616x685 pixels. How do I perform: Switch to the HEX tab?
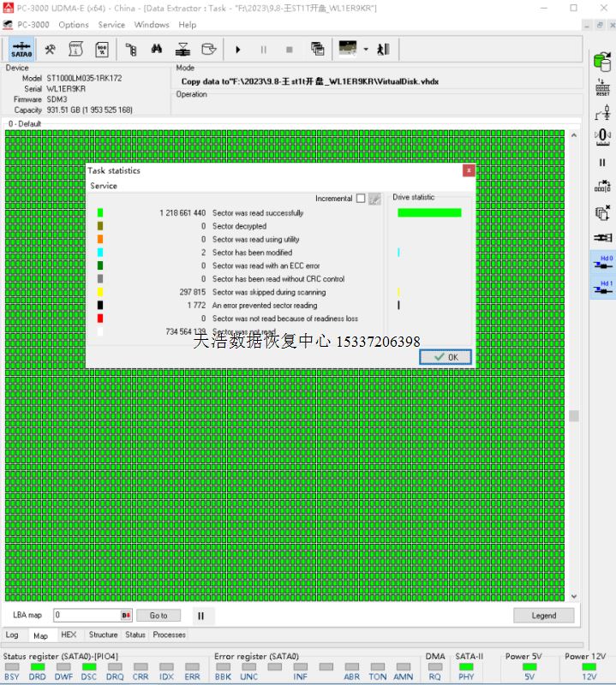coord(69,635)
